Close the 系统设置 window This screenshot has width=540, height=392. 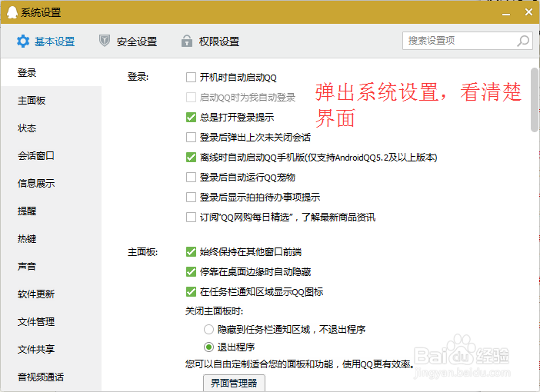coord(528,12)
